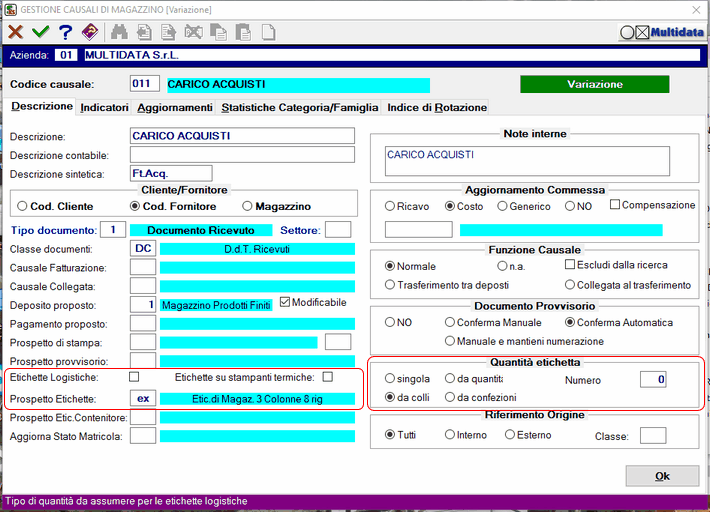This screenshot has width=710, height=512.
Task: Click the red X cancel toolbar icon
Action: (16, 32)
